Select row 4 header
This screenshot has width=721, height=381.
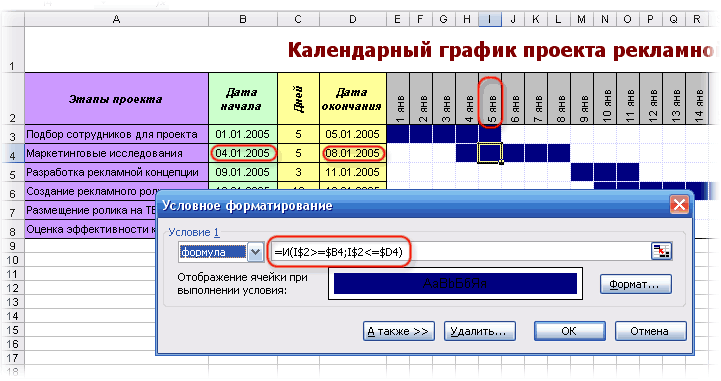click(x=12, y=154)
